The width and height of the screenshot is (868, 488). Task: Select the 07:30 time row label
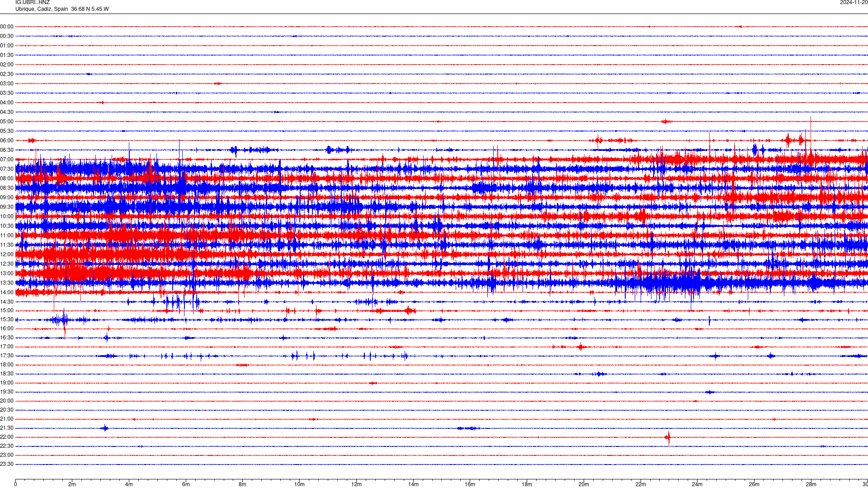(x=7, y=169)
